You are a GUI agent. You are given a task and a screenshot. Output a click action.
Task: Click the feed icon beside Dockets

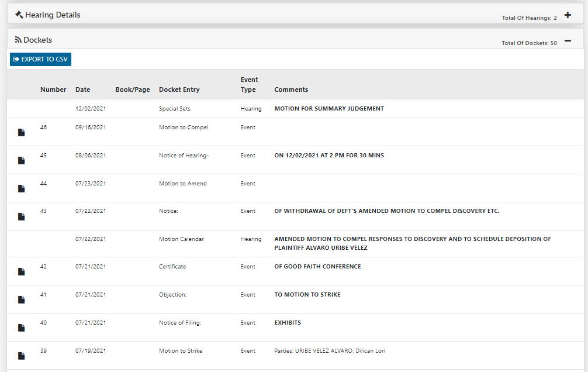pyautogui.click(x=18, y=40)
